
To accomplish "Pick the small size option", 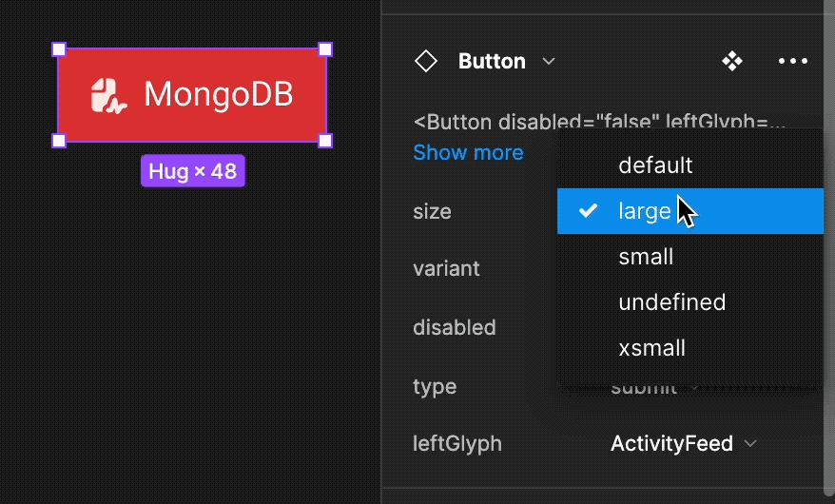I will click(x=646, y=257).
